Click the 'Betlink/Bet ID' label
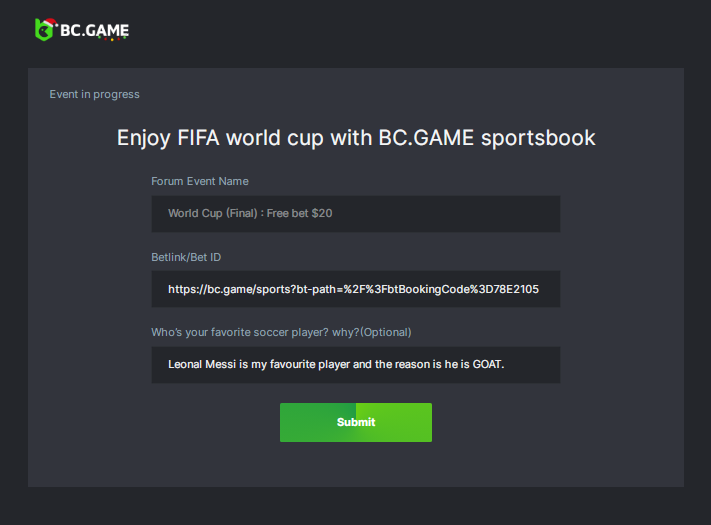 [186, 257]
